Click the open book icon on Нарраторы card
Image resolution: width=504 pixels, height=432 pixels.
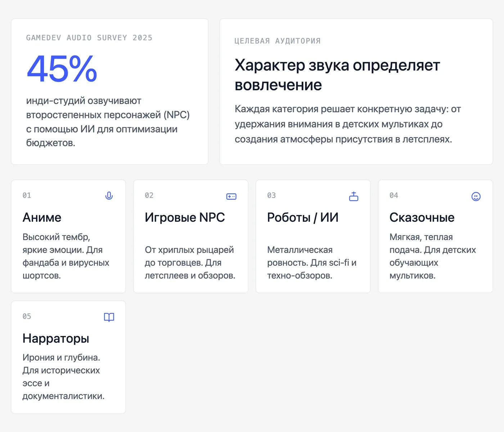point(109,317)
